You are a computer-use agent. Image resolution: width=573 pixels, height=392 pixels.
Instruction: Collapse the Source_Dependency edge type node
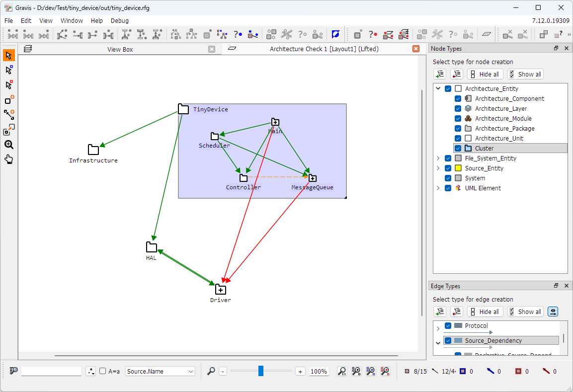point(438,343)
